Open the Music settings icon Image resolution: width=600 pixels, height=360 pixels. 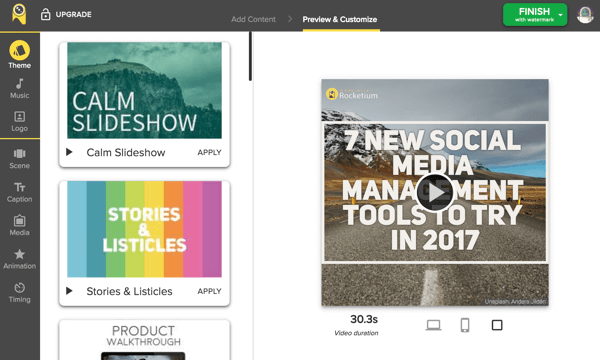click(20, 83)
